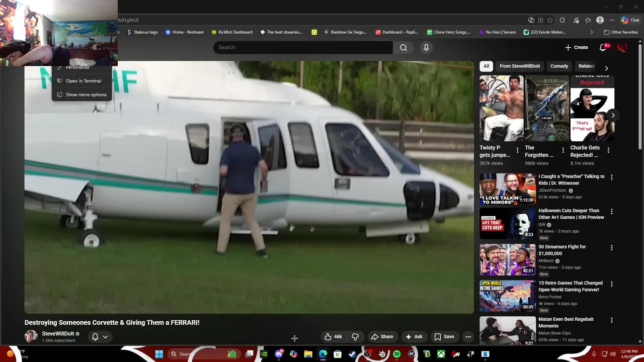Open SteveWillDoIt channel avatar

point(31,336)
